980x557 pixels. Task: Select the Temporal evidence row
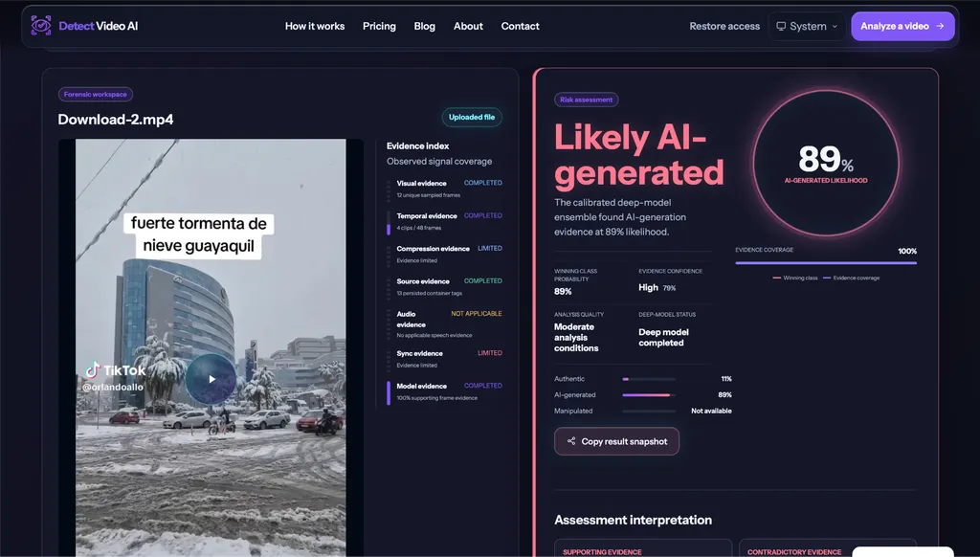444,221
